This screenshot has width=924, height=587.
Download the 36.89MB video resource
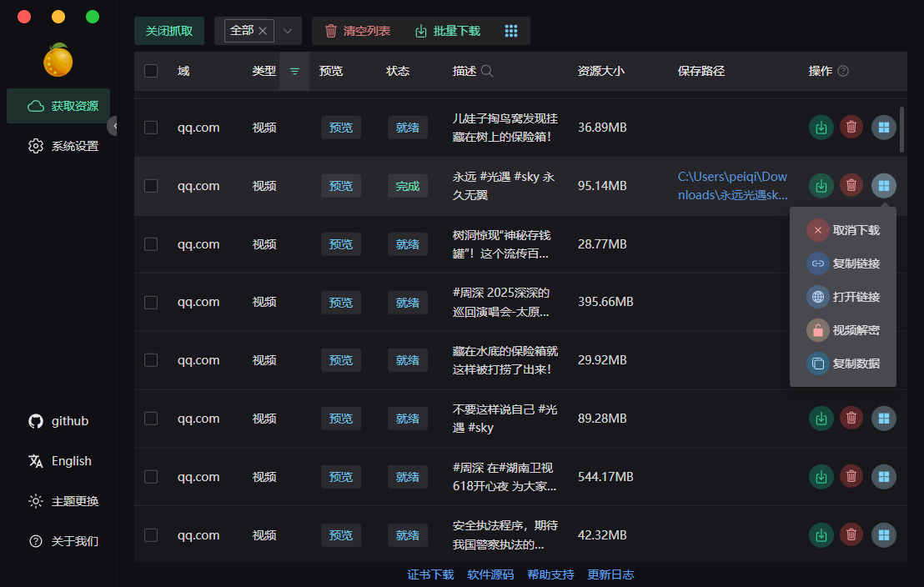click(821, 128)
